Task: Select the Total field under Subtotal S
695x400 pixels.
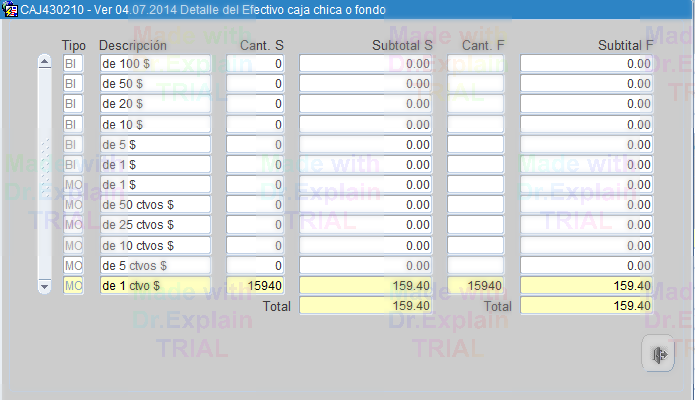Action: (x=365, y=306)
